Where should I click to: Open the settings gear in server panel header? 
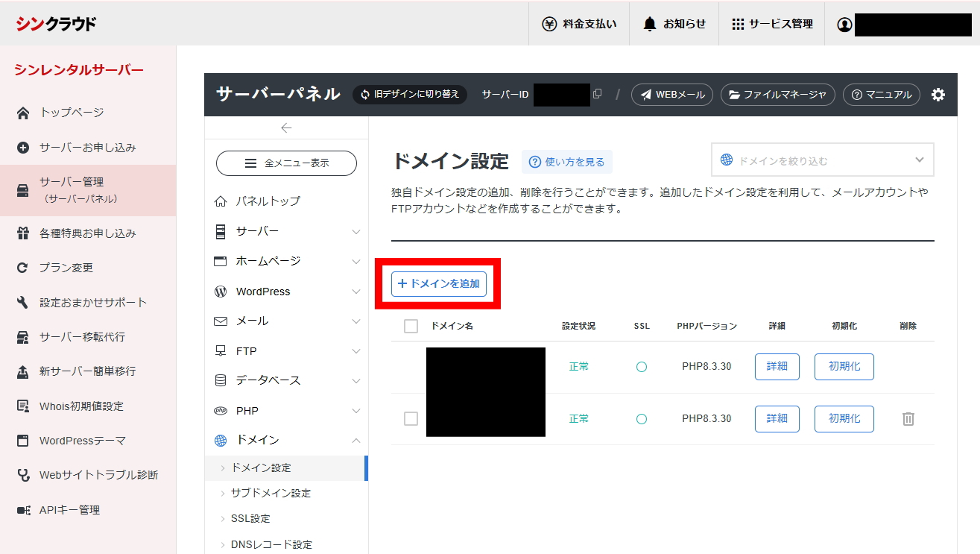click(938, 95)
